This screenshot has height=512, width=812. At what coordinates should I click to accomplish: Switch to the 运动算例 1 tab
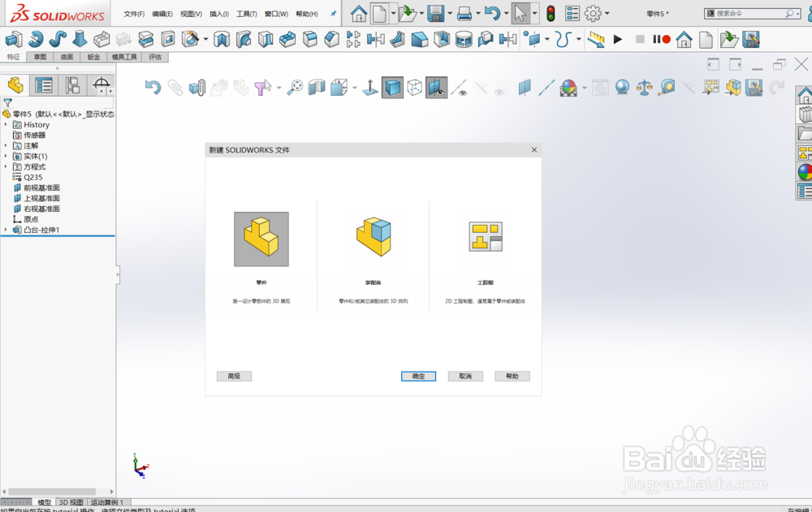pos(106,502)
